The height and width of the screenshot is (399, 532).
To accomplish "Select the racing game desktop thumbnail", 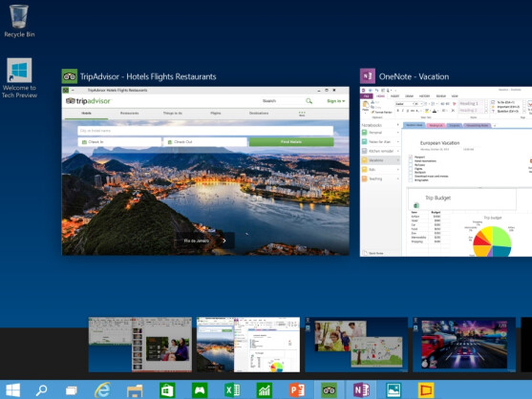I will 464,345.
